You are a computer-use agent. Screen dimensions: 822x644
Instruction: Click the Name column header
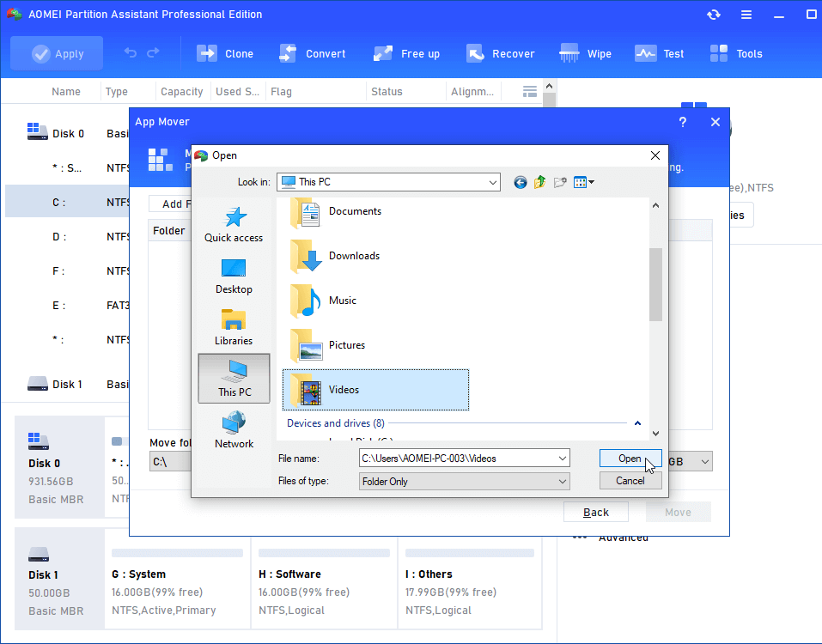point(66,92)
